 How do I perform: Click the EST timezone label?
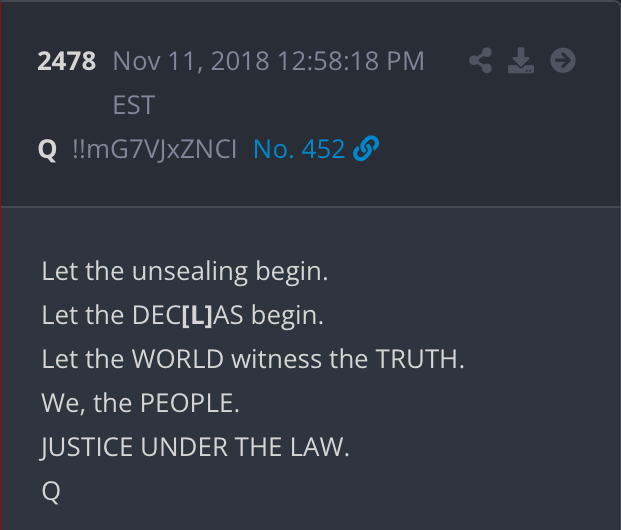(133, 105)
